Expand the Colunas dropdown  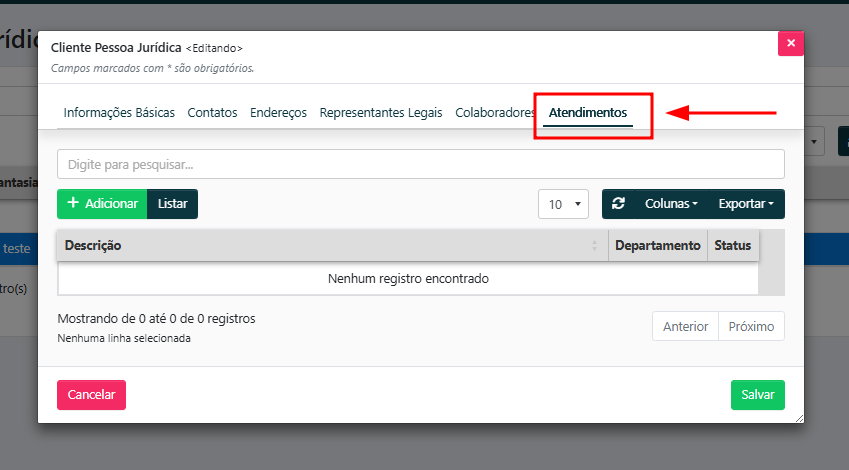pos(670,204)
